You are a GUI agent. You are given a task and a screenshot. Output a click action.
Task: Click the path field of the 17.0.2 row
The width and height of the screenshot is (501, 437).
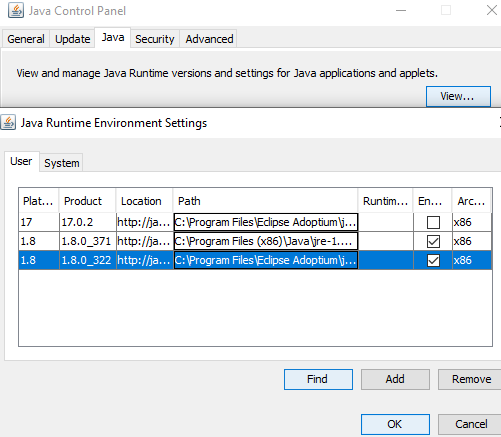266,222
